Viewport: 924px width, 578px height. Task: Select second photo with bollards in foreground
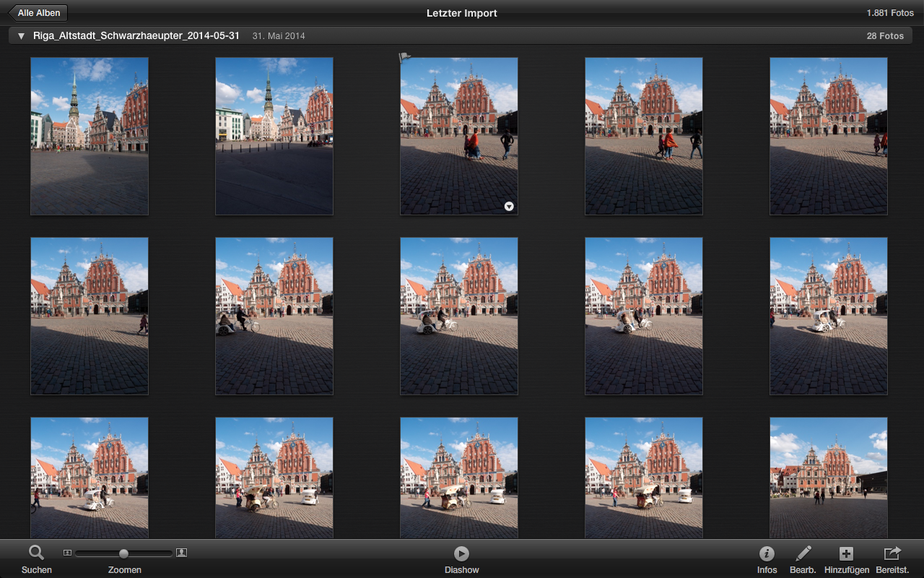(274, 137)
